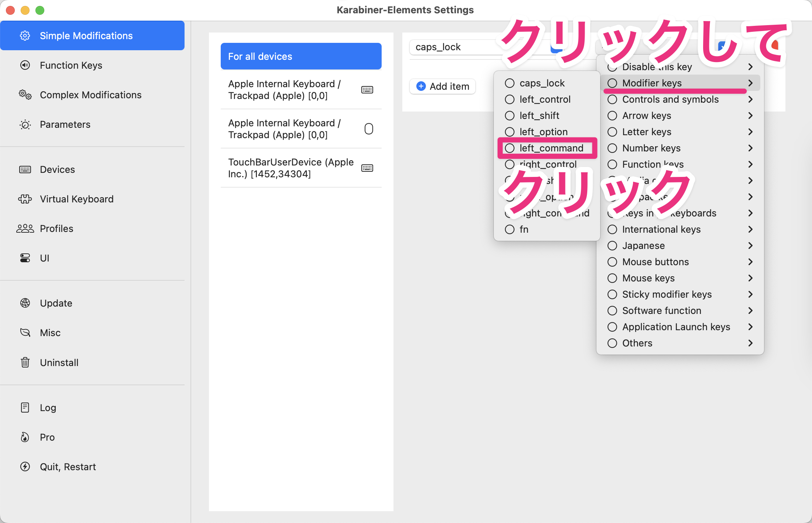Open the Parameters sidebar item
The height and width of the screenshot is (523, 812).
[65, 124]
